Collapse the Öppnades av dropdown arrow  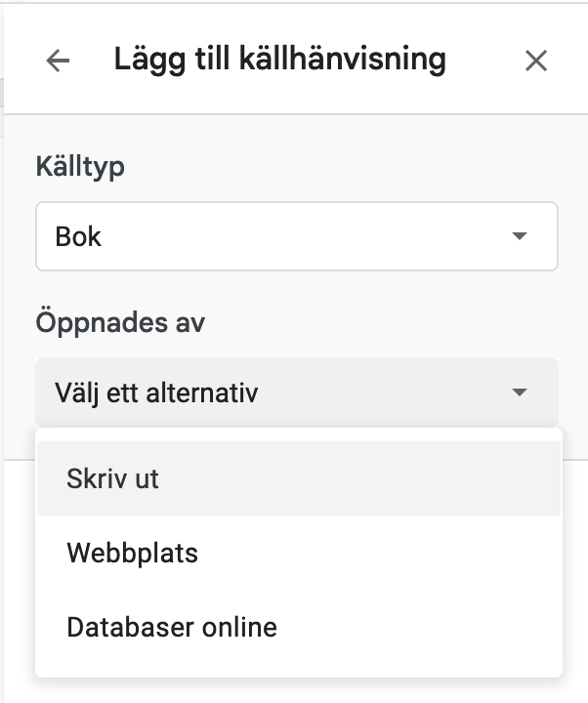point(520,393)
